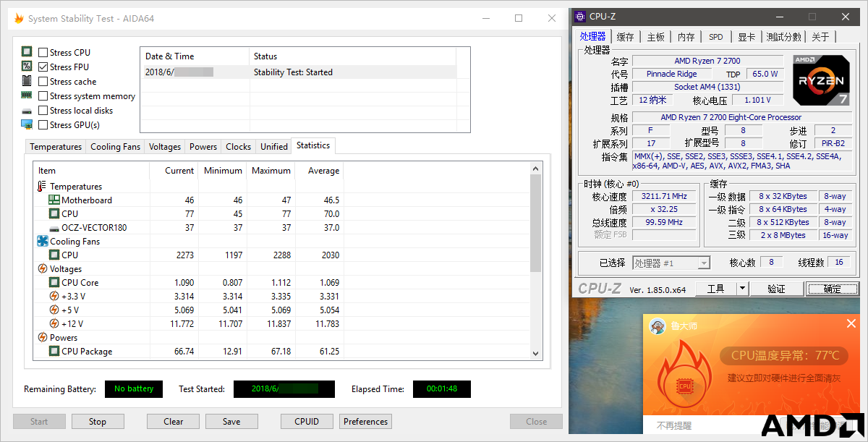
Task: Click the CPU Package icon under Powers
Action: click(x=54, y=351)
